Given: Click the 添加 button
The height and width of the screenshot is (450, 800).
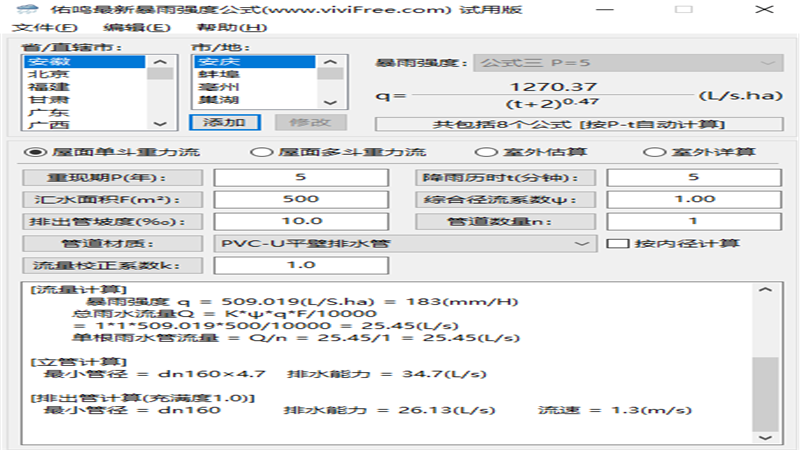Looking at the screenshot, I should [x=224, y=122].
